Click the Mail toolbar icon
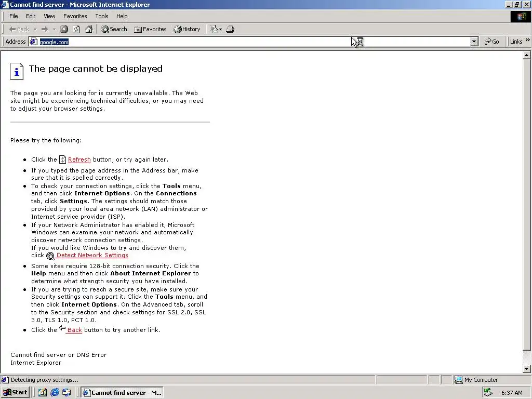The width and height of the screenshot is (532, 399). pyautogui.click(x=216, y=29)
